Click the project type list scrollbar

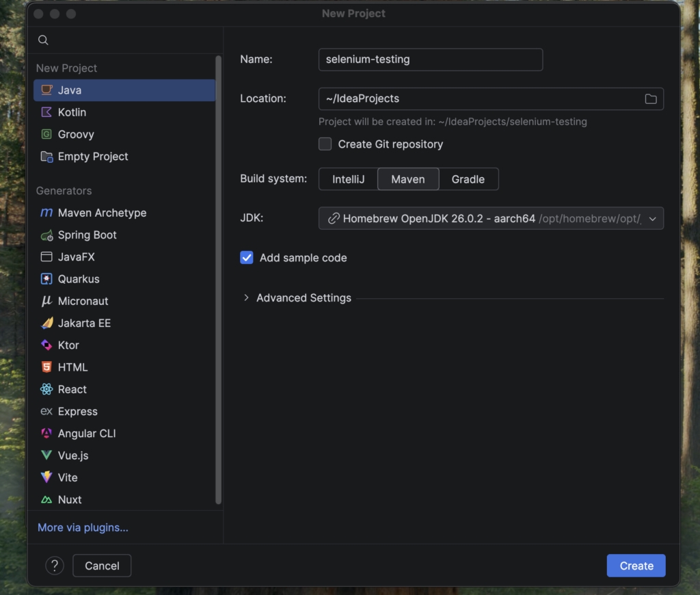[218, 280]
